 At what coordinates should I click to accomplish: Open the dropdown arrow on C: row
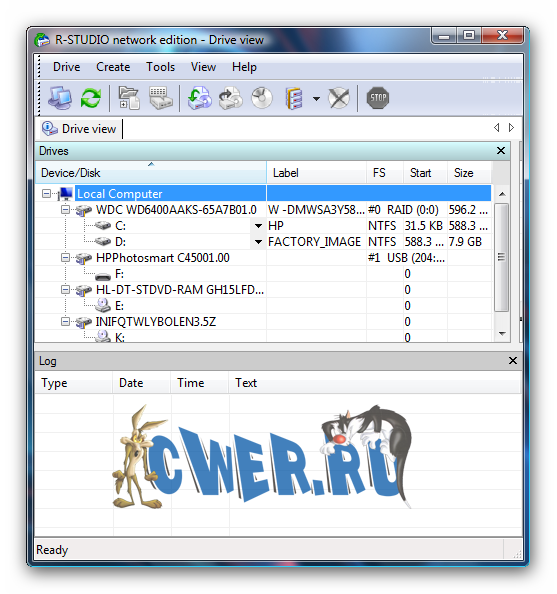pos(258,226)
